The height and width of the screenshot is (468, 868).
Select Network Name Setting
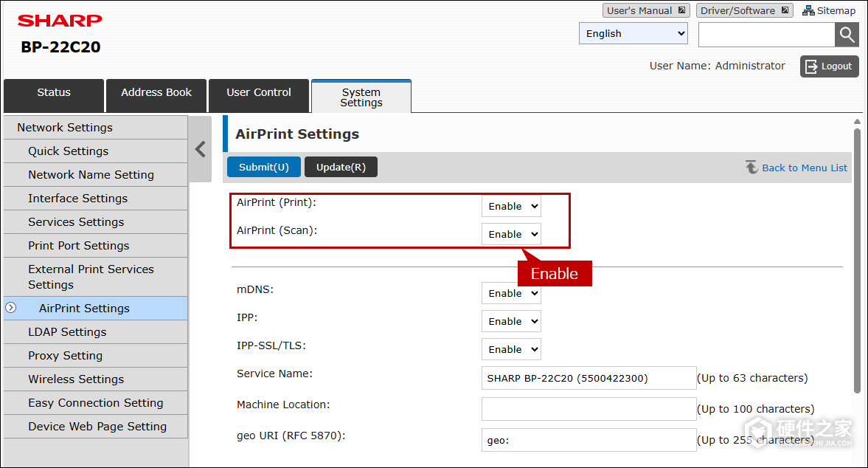click(95, 174)
